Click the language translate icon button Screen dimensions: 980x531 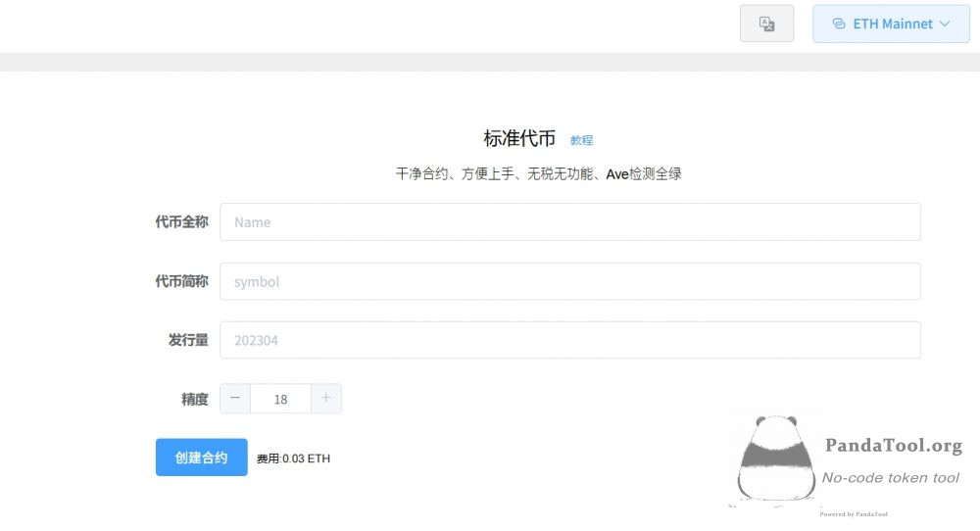766,24
